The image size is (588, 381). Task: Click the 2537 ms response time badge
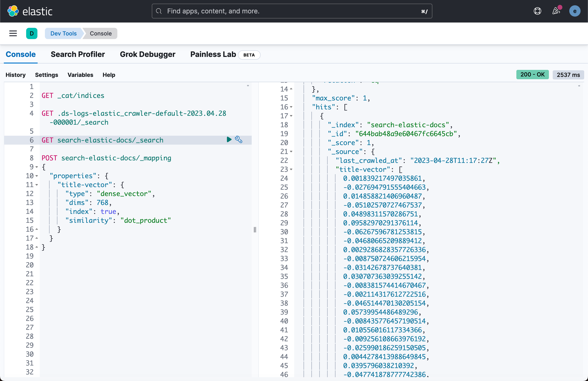(568, 75)
